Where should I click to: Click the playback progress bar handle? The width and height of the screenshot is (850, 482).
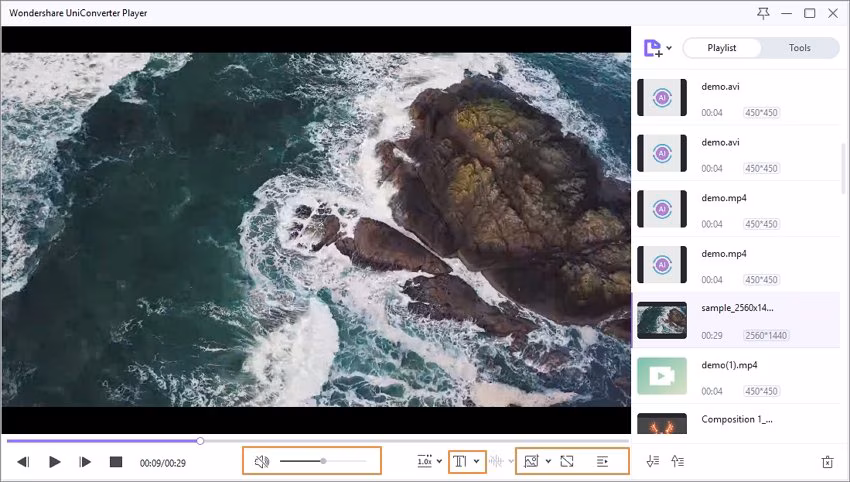point(200,441)
